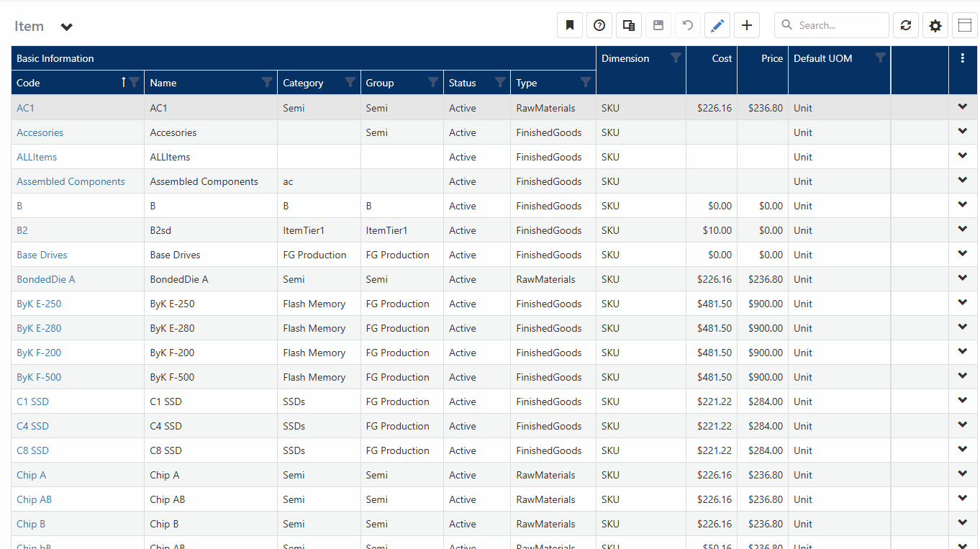Open the Base Drives item link
Image resolution: width=980 pixels, height=549 pixels.
coord(42,255)
